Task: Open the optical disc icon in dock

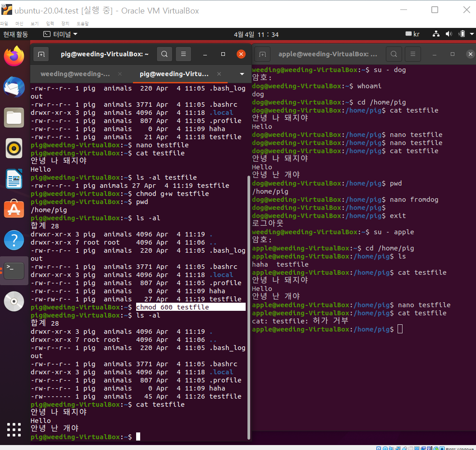Action: pos(14,301)
